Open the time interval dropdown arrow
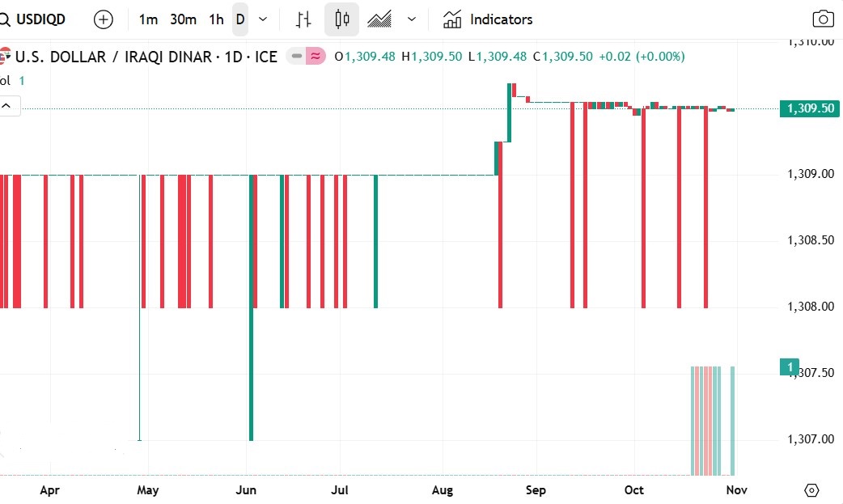 [x=263, y=19]
